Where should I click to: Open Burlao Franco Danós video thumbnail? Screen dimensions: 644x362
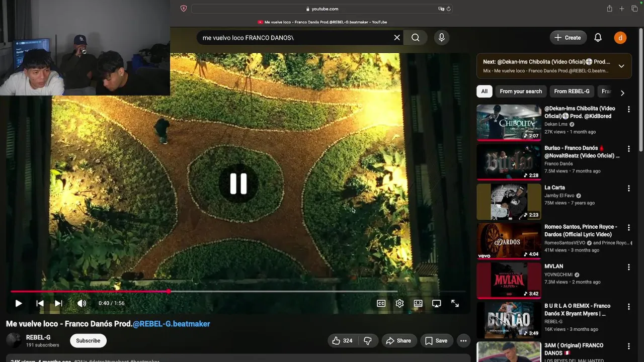point(509,162)
